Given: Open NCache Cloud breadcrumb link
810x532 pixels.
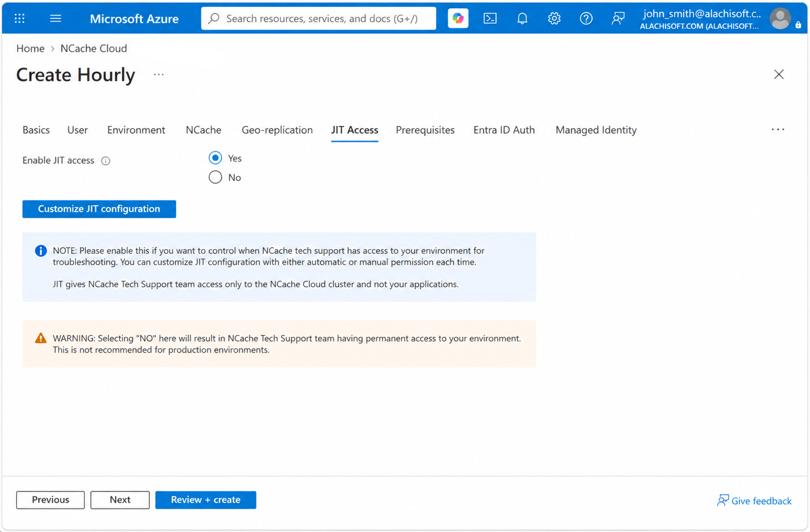Looking at the screenshot, I should coord(94,48).
